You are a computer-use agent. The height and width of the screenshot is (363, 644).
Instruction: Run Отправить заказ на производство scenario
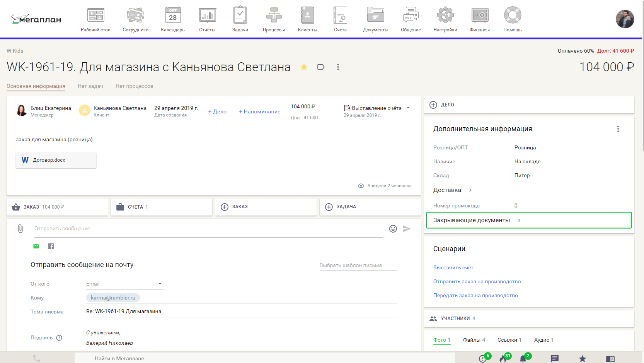(477, 281)
